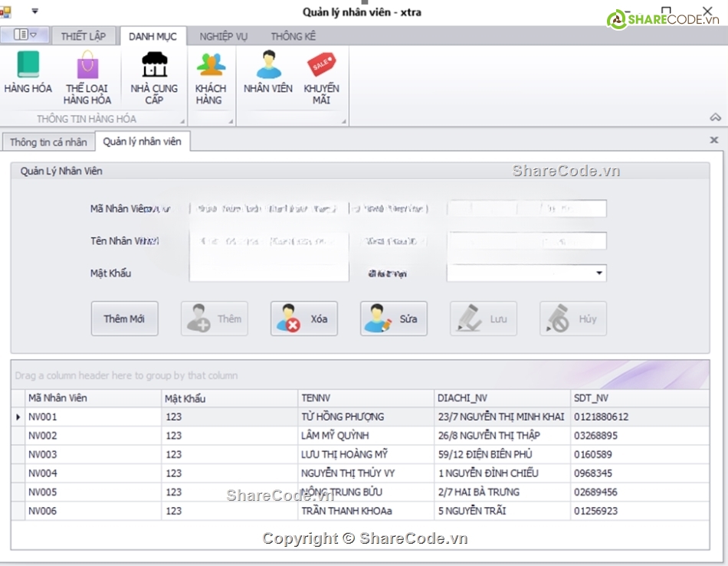The width and height of the screenshot is (728, 566).
Task: Expand THÔNG TIN HÀNG HÓA group launcher
Action: (x=182, y=122)
